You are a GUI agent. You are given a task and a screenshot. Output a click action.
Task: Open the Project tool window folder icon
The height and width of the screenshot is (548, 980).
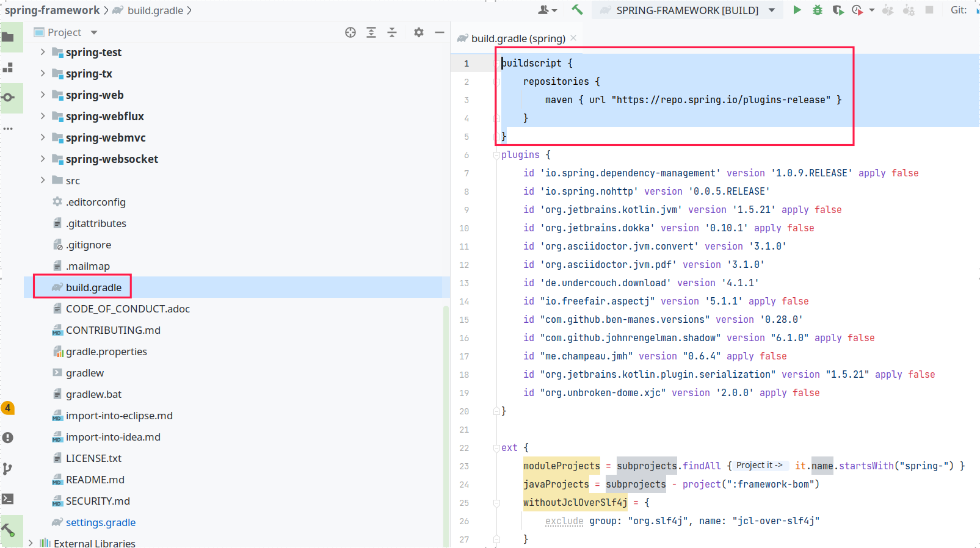tap(8, 38)
